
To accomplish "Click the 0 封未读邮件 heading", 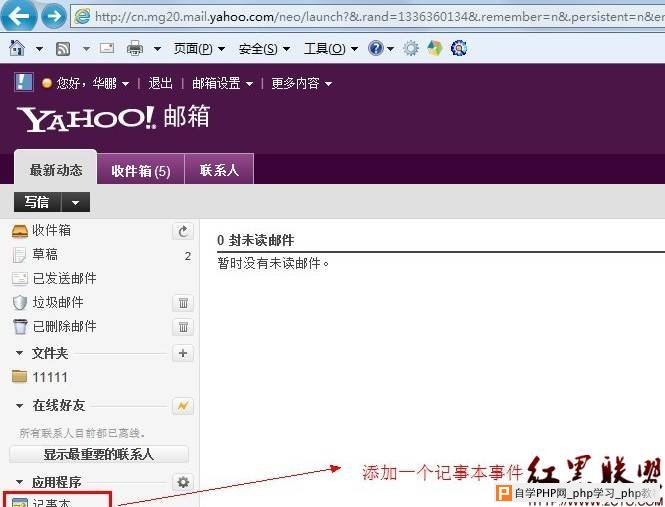I will (255, 240).
